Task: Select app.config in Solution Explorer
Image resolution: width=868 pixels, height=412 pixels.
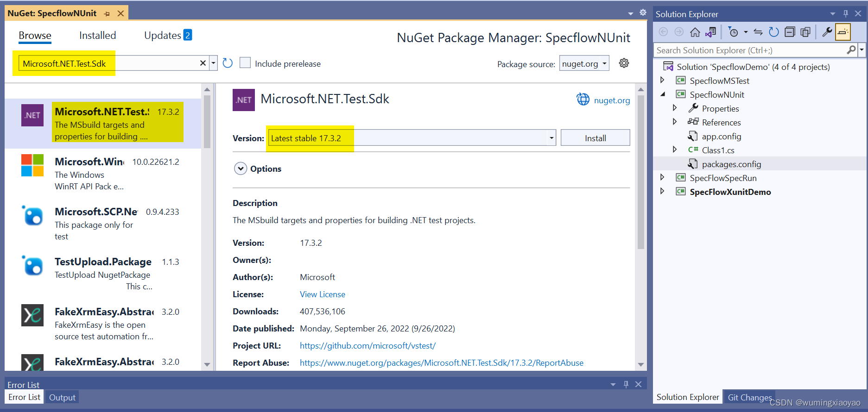Action: [721, 137]
